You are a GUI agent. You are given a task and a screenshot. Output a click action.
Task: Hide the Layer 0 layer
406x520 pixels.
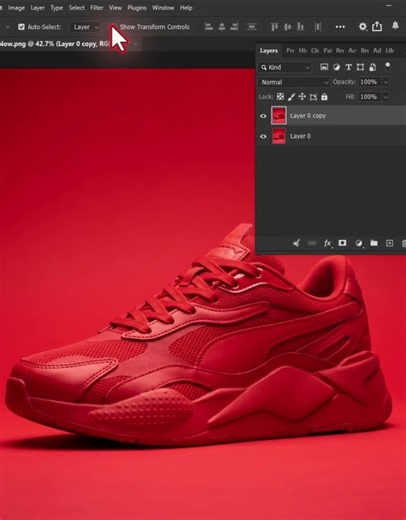(x=263, y=136)
